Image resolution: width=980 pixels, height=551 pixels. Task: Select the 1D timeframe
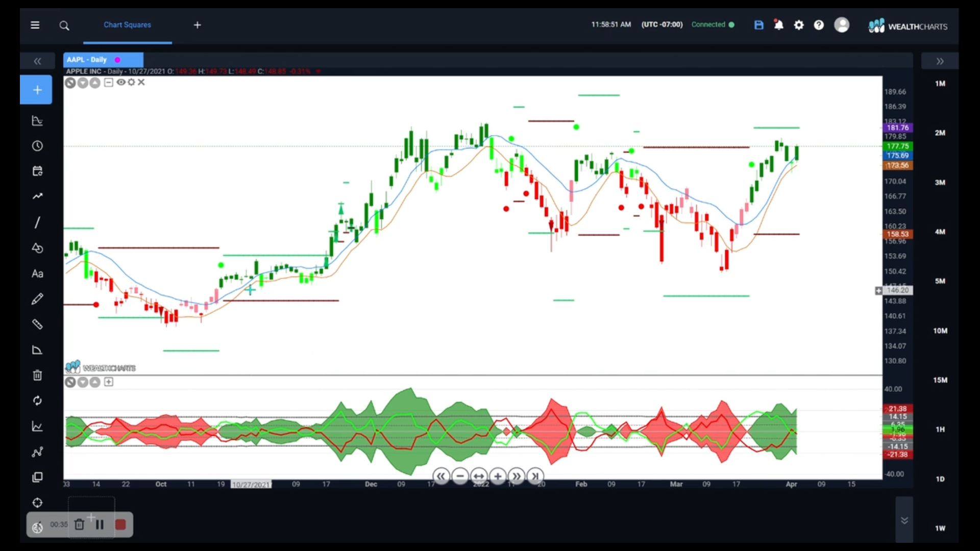pyautogui.click(x=940, y=479)
